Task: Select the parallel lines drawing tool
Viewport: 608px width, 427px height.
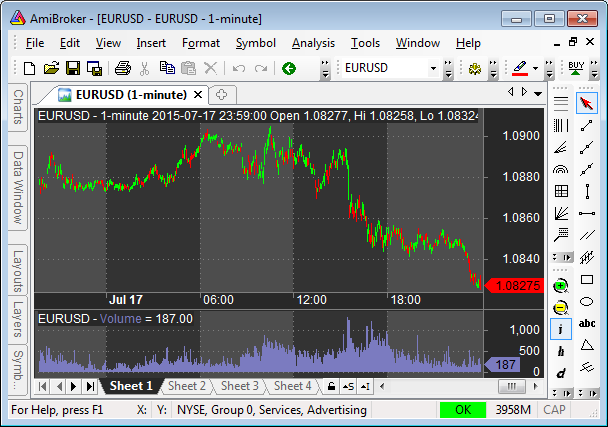Action: tap(587, 235)
